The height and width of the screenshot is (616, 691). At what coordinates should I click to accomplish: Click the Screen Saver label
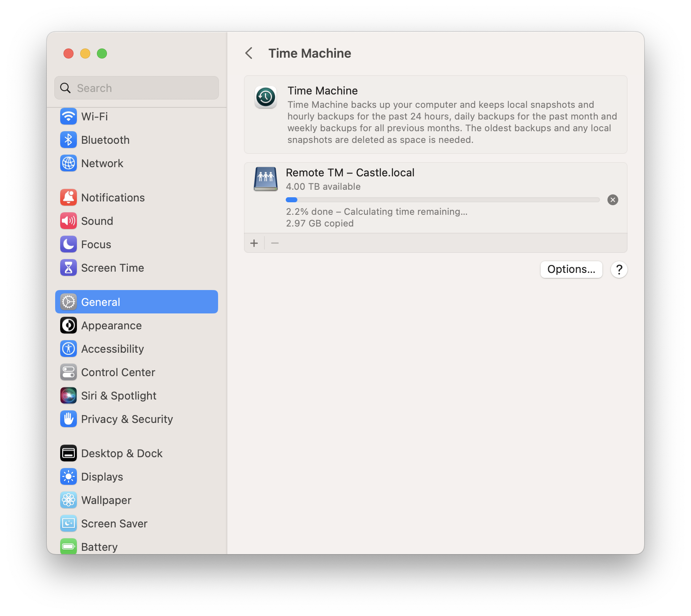tap(114, 524)
